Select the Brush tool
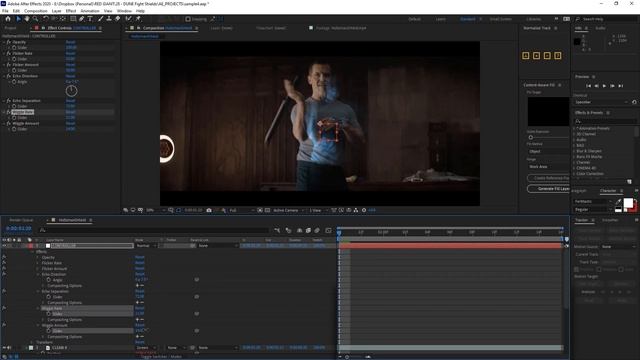The height and width of the screenshot is (360, 640). [x=100, y=19]
